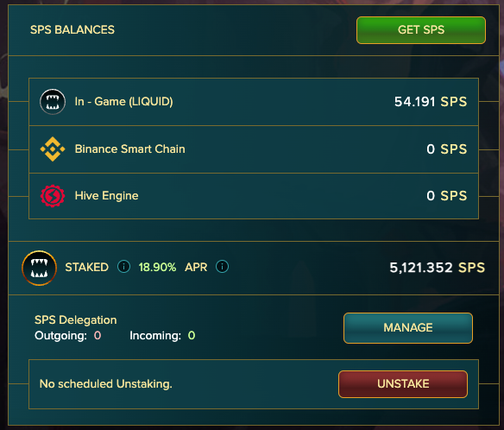This screenshot has width=504, height=430.
Task: Click the Incoming delegation value
Action: 192,335
